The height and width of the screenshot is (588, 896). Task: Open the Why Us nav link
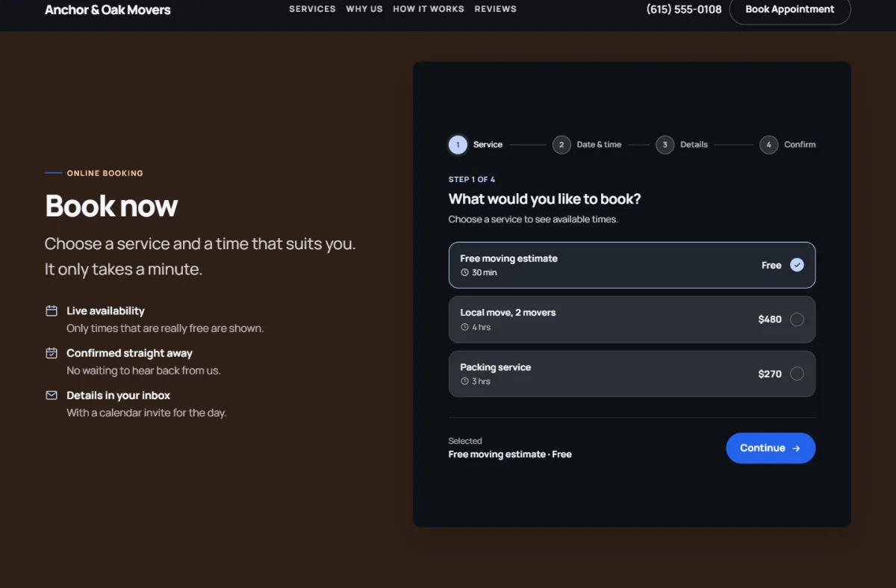point(364,9)
